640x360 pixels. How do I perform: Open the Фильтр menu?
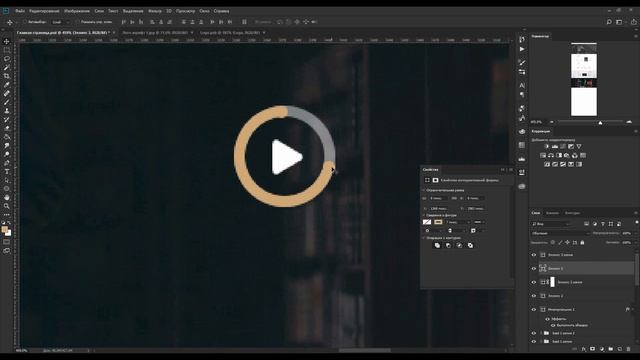tap(155, 11)
